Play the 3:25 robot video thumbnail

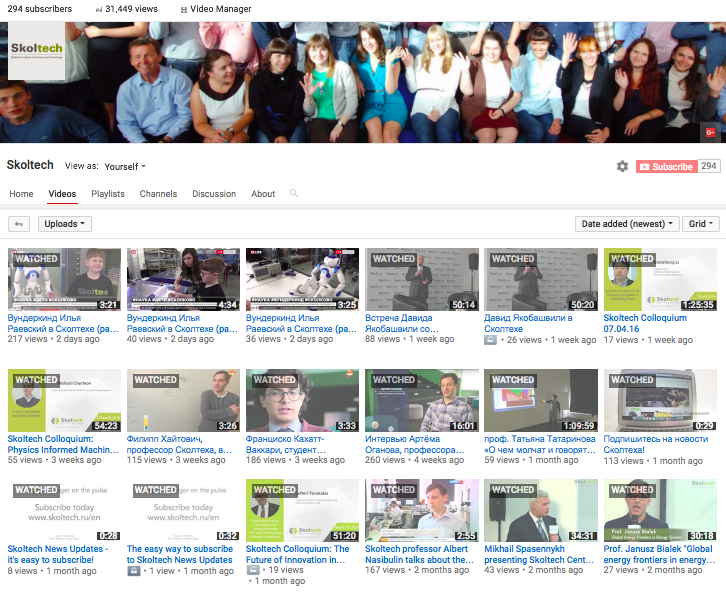click(302, 279)
